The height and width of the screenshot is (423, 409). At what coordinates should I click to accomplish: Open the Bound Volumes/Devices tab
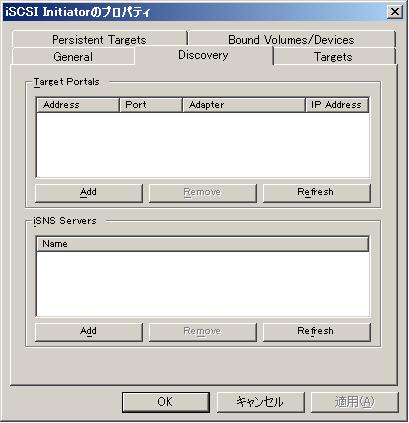coord(291,39)
